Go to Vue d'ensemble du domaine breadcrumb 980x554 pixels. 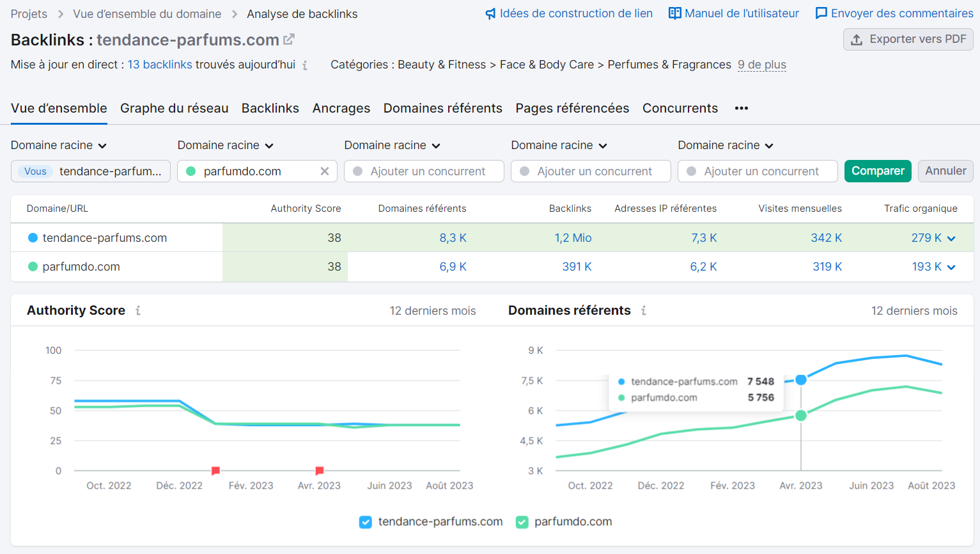(147, 14)
